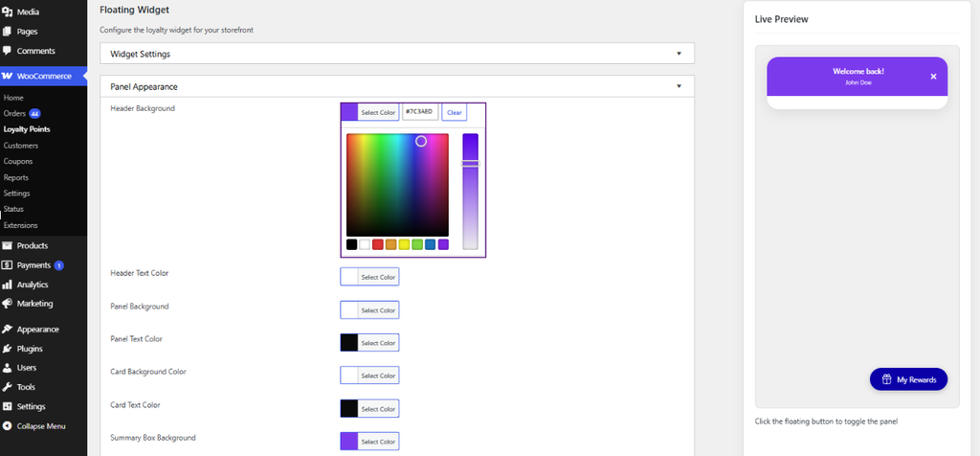Screen dimensions: 980x456
Task: Click the Summary Box Background purple swatch
Action: pos(349,441)
